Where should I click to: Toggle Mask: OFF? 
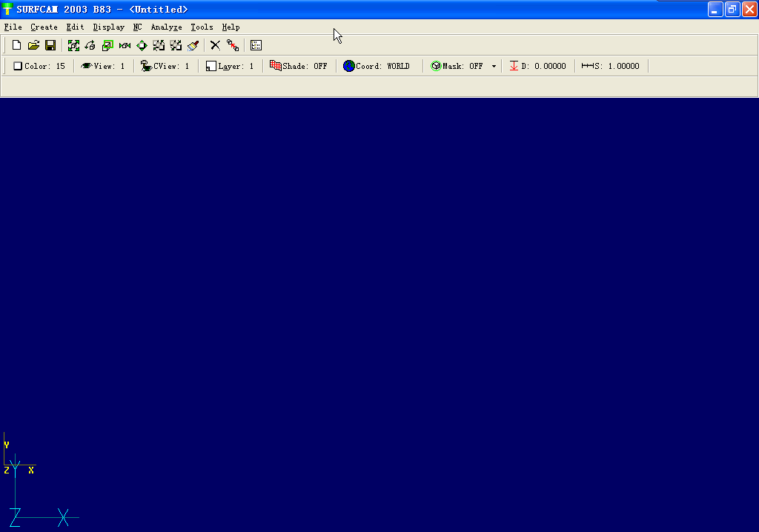click(457, 66)
